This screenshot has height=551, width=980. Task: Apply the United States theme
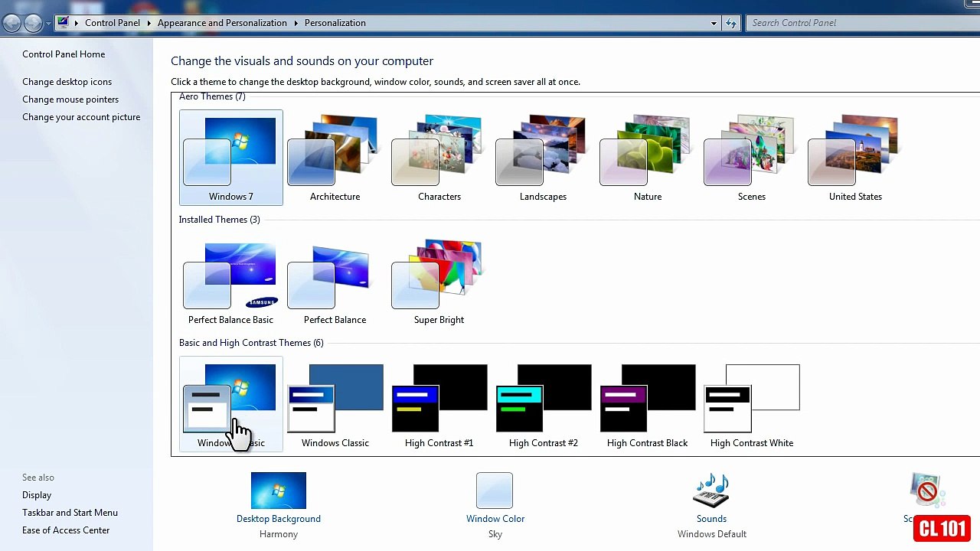click(x=855, y=158)
